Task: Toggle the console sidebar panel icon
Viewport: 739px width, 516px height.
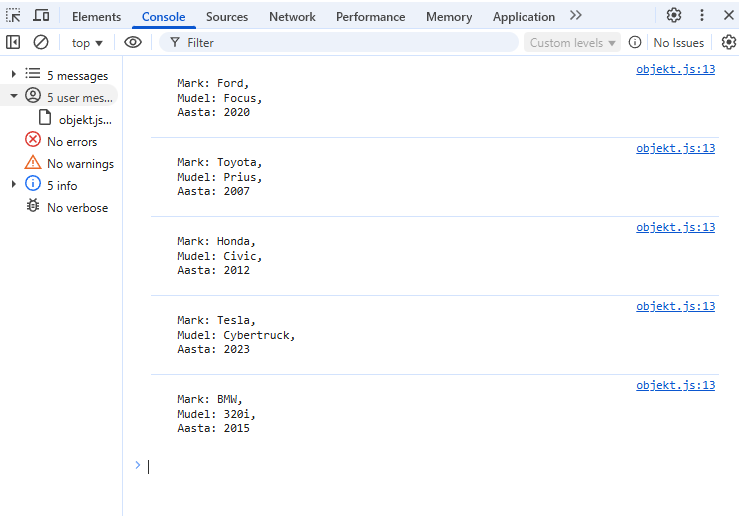Action: [x=13, y=42]
